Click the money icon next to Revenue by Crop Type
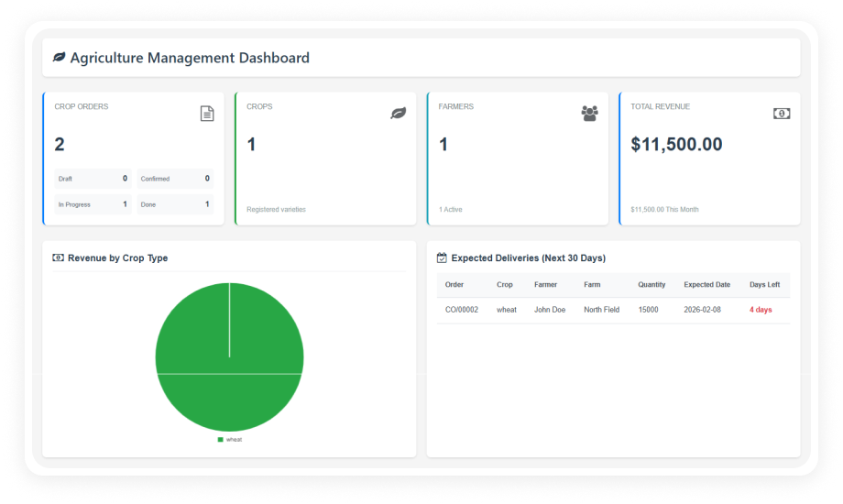The height and width of the screenshot is (504, 843). click(x=58, y=257)
